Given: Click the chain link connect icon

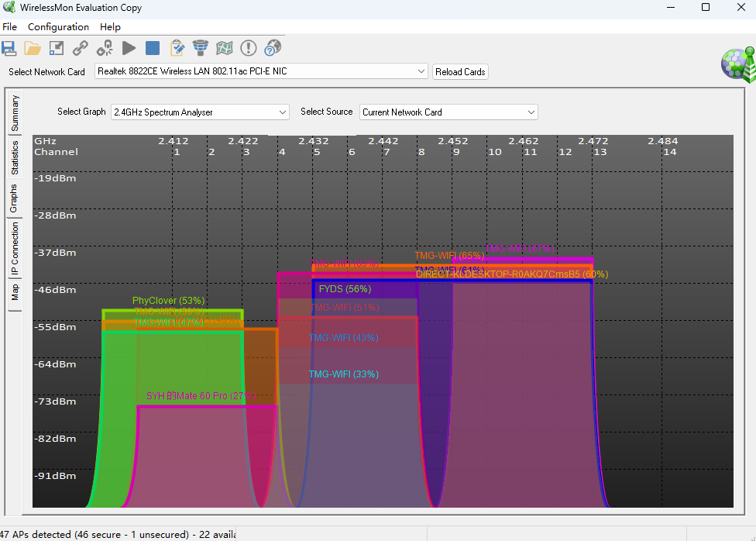Looking at the screenshot, I should 80,48.
